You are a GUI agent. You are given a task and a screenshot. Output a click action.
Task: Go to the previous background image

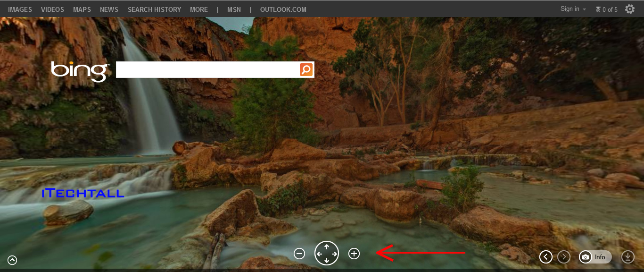546,257
